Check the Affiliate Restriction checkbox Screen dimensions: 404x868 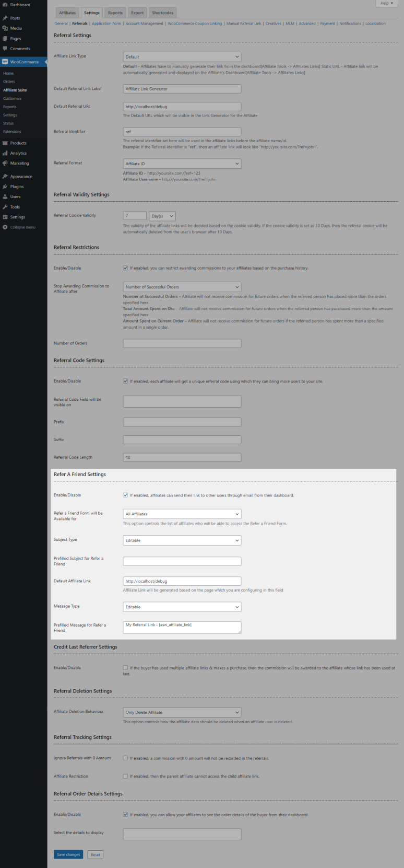click(x=125, y=776)
